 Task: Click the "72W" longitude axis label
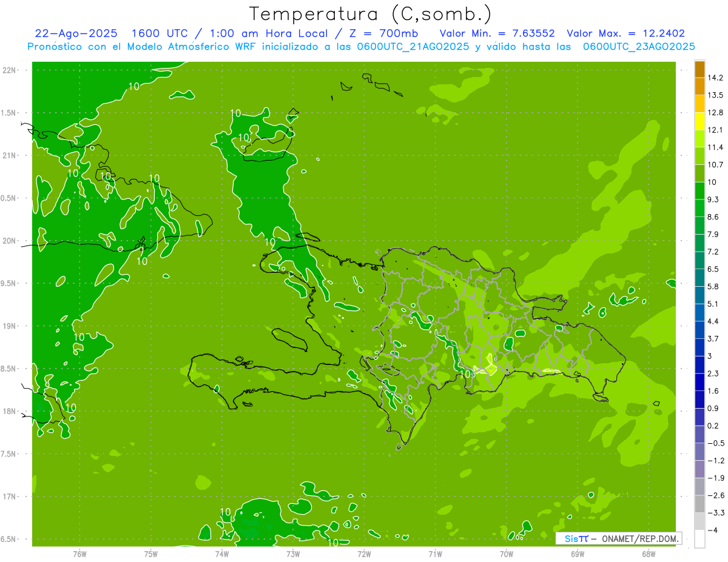[364, 554]
